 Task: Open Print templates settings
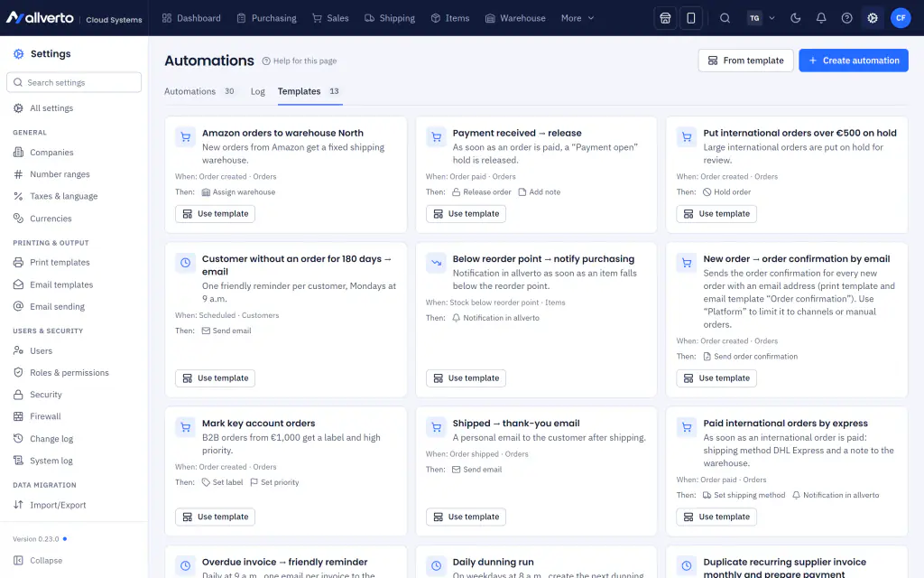(x=74, y=263)
